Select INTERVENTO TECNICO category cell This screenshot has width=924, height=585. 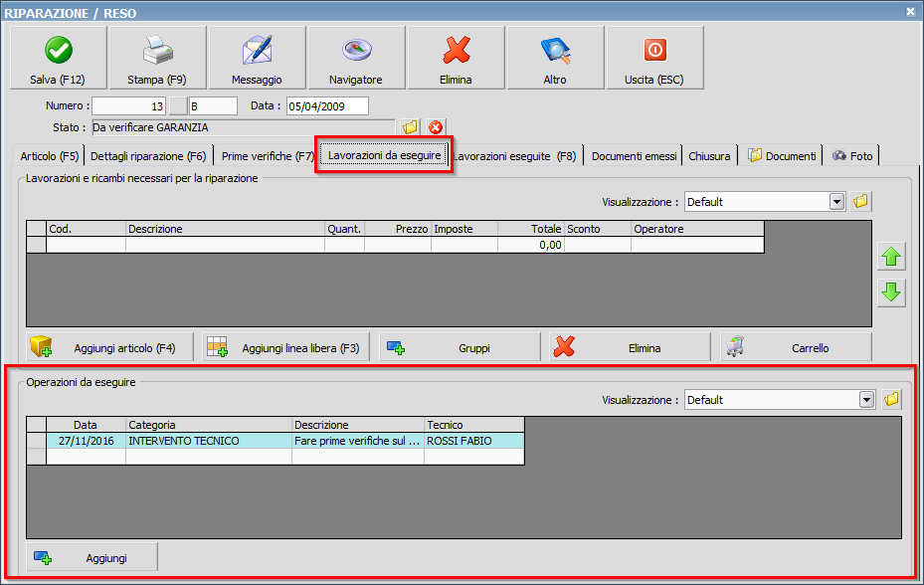click(x=209, y=441)
